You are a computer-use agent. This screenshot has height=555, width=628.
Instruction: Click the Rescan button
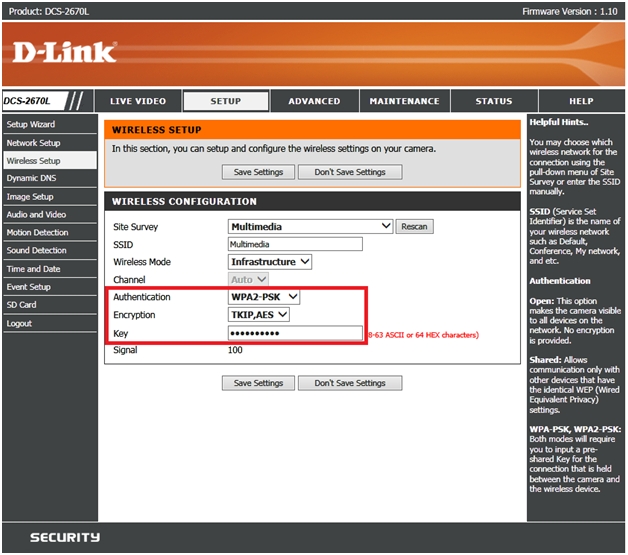[x=415, y=227]
